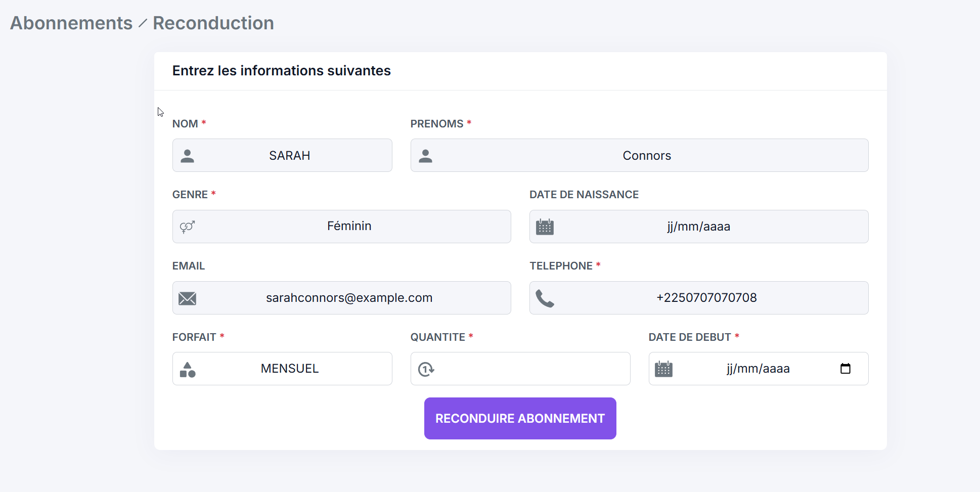Screen dimensions: 980x492
Task: Click the RECONDUIRE ABONNEMENT button
Action: coord(520,418)
